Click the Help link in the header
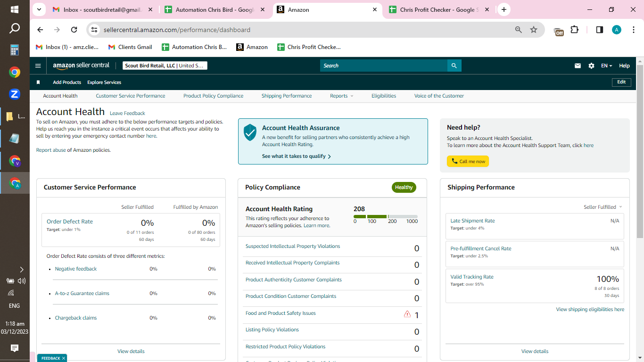 pos(624,66)
